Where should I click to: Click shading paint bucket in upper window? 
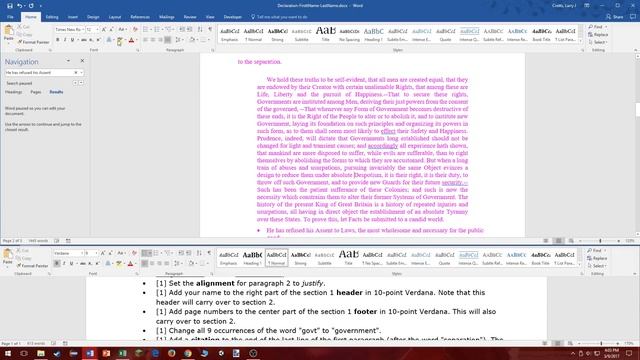click(192, 40)
